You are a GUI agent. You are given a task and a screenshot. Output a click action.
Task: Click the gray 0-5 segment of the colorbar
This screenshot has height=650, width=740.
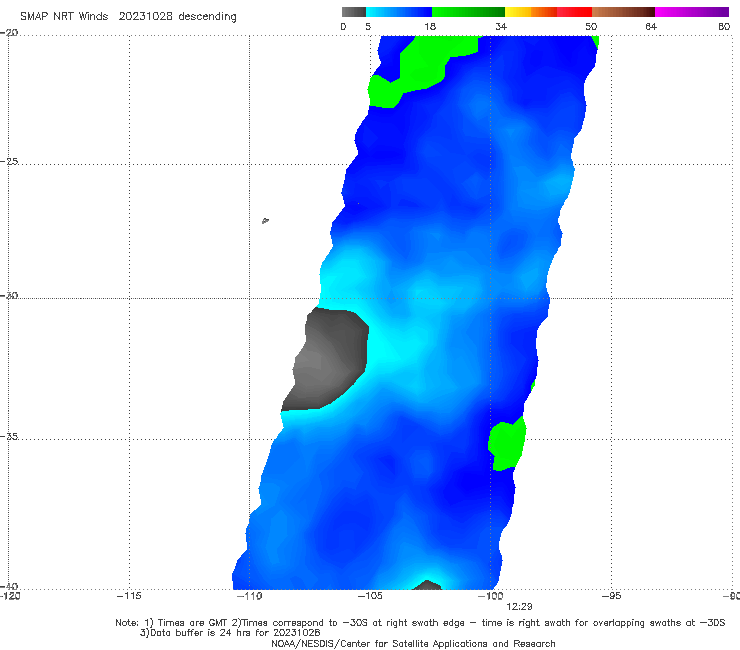[354, 12]
